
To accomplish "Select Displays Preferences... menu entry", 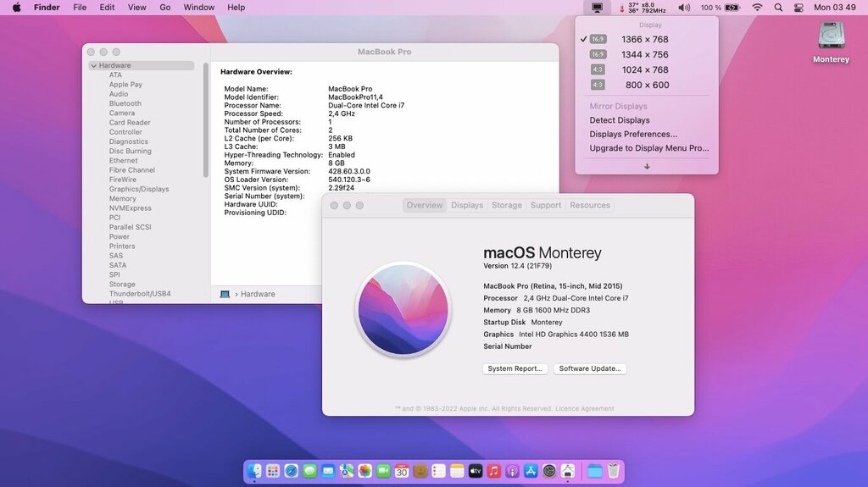I will click(633, 135).
